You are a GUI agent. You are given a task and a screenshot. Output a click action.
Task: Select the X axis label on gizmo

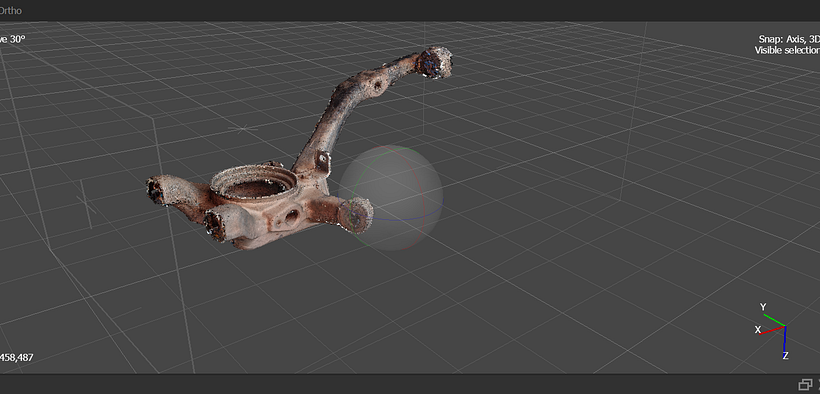(x=757, y=330)
